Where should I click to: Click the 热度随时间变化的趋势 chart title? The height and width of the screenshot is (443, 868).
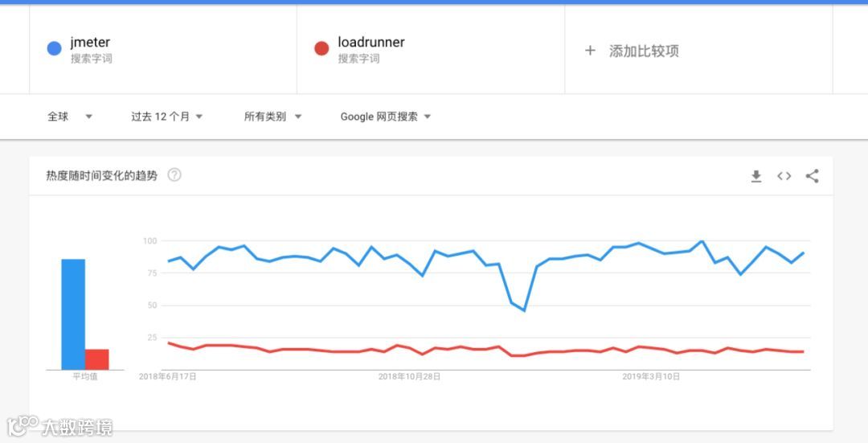click(x=102, y=175)
